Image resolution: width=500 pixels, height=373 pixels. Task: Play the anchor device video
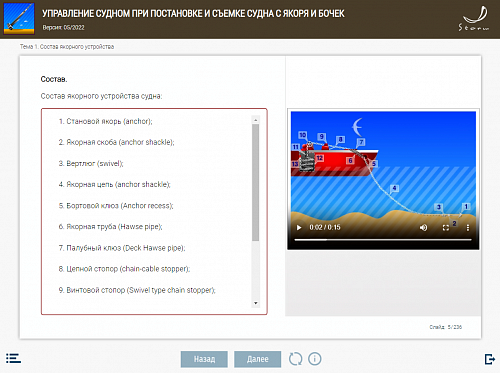pos(299,228)
